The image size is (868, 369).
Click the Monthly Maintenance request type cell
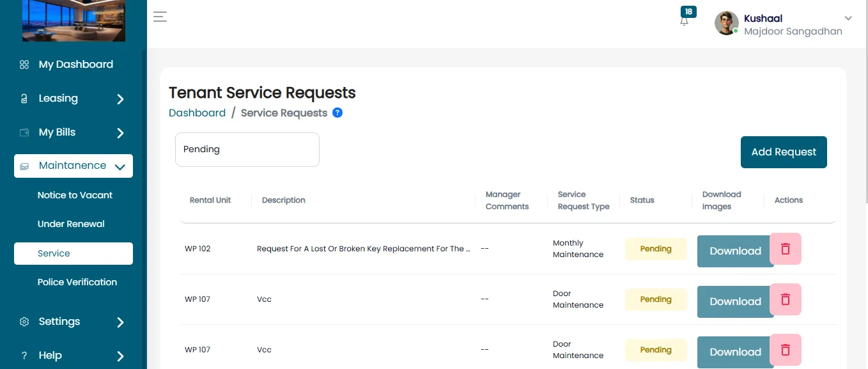(x=578, y=249)
